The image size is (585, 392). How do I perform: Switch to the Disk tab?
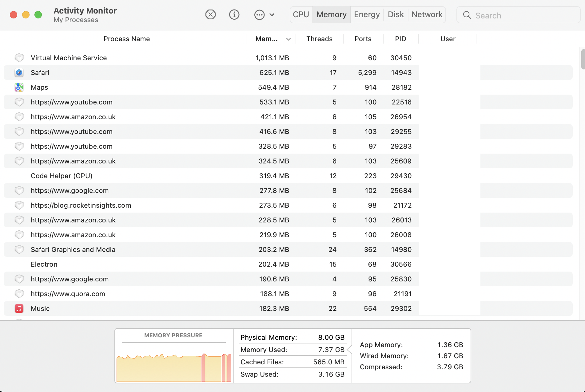396,14
